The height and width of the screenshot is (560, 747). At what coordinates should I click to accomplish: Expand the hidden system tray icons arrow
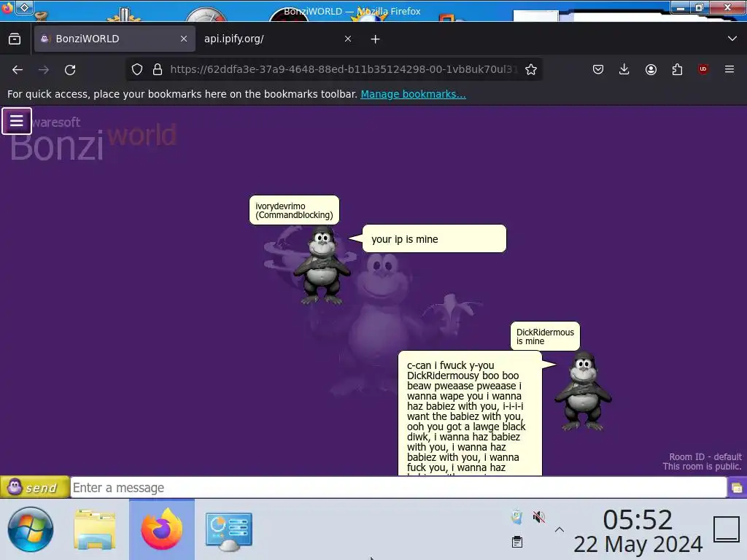560,529
